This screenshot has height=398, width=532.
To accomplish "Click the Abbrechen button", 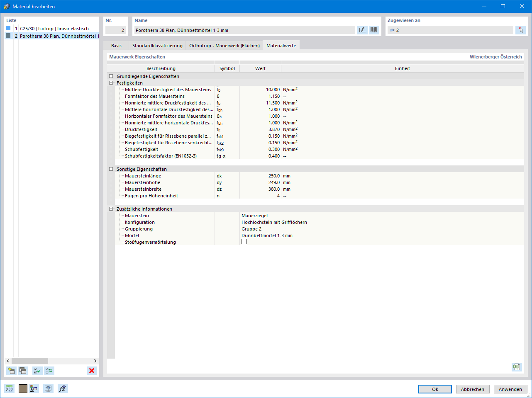I will (x=473, y=389).
